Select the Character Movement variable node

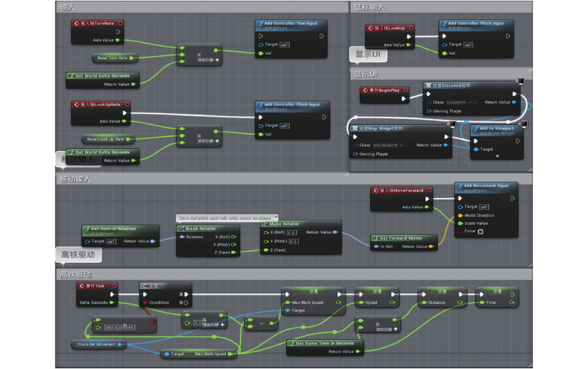coord(99,344)
